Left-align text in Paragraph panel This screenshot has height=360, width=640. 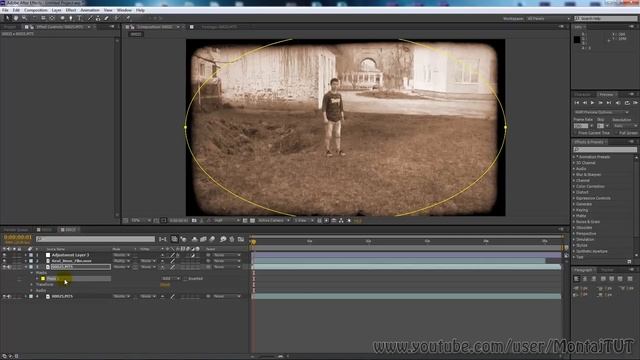(577, 279)
